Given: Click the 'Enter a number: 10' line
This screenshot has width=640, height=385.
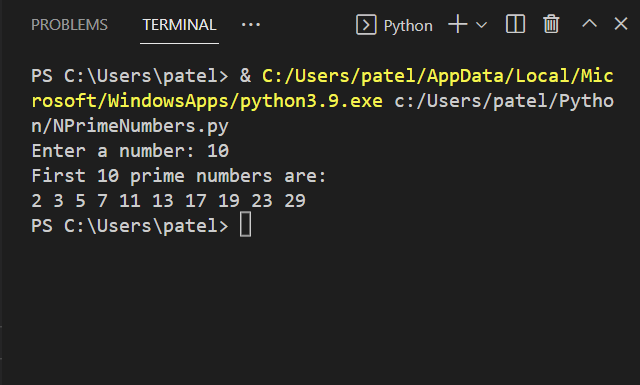Looking at the screenshot, I should (130, 151).
